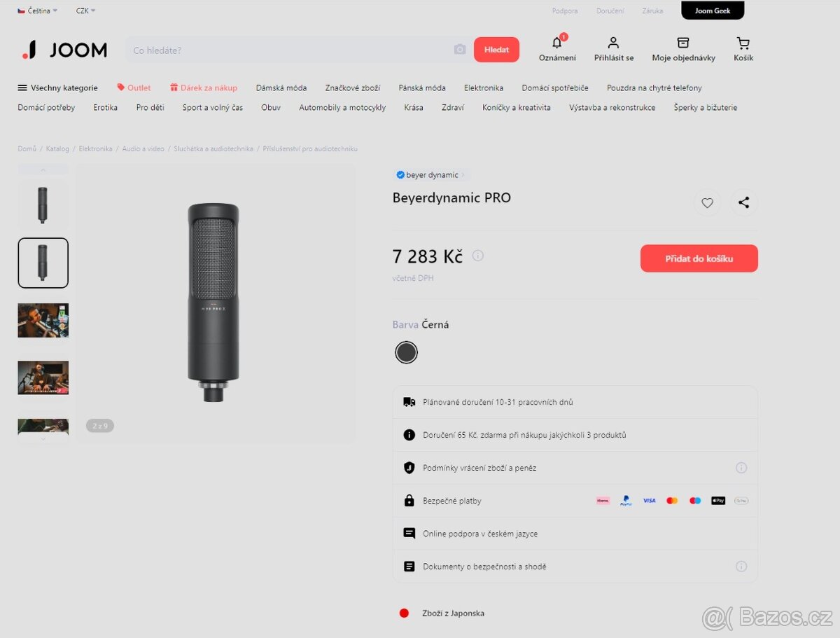The image size is (840, 638).
Task: Click the camera icon for image search
Action: point(460,50)
